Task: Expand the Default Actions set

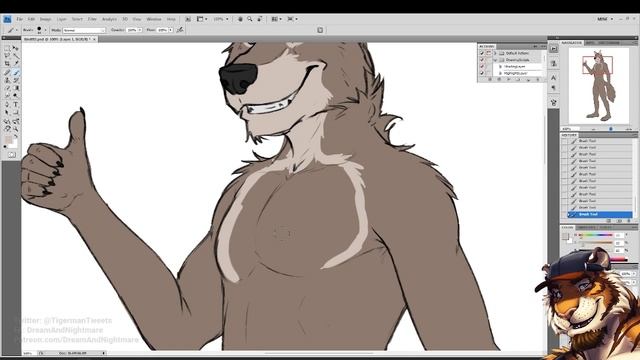Action: point(495,53)
